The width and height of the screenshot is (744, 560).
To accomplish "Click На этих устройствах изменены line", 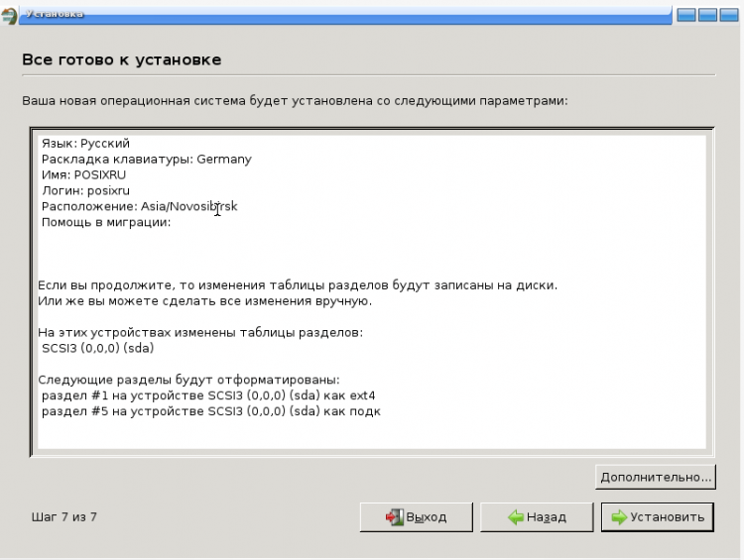I will [x=200, y=332].
